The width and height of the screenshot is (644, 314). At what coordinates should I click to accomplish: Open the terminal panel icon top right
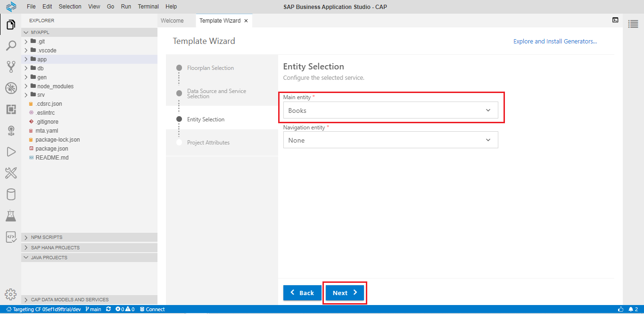coord(615,20)
